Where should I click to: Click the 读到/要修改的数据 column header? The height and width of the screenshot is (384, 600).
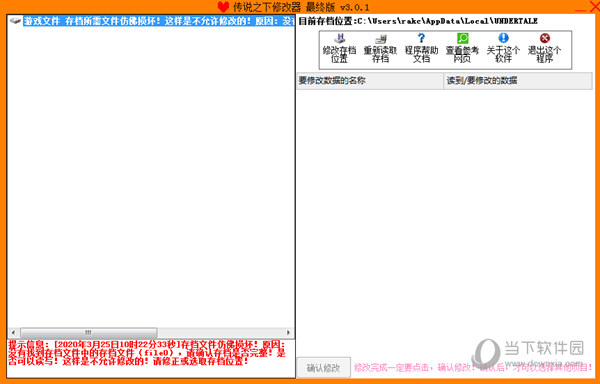point(518,81)
